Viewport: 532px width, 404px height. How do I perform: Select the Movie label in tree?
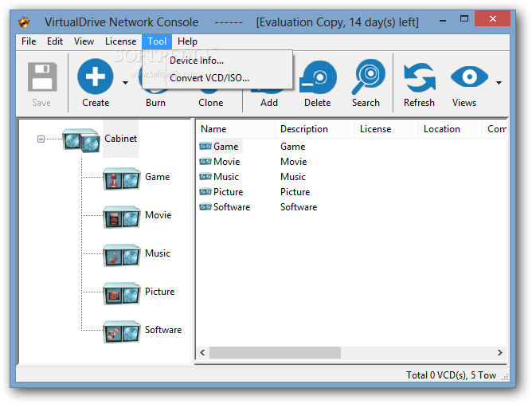[x=158, y=215]
